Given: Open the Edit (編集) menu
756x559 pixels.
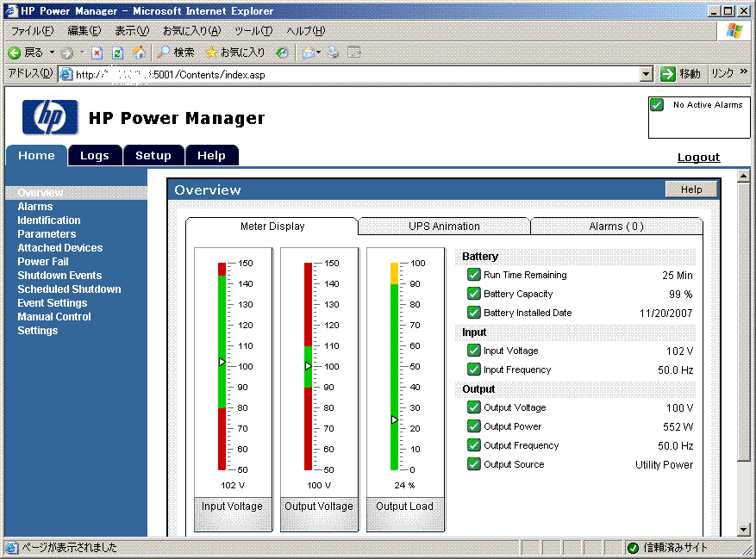Looking at the screenshot, I should click(84, 31).
